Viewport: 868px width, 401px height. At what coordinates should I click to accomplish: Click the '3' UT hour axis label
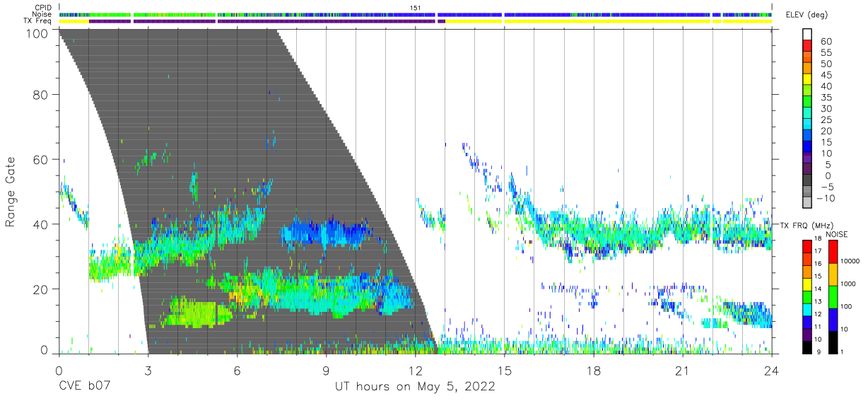[148, 370]
